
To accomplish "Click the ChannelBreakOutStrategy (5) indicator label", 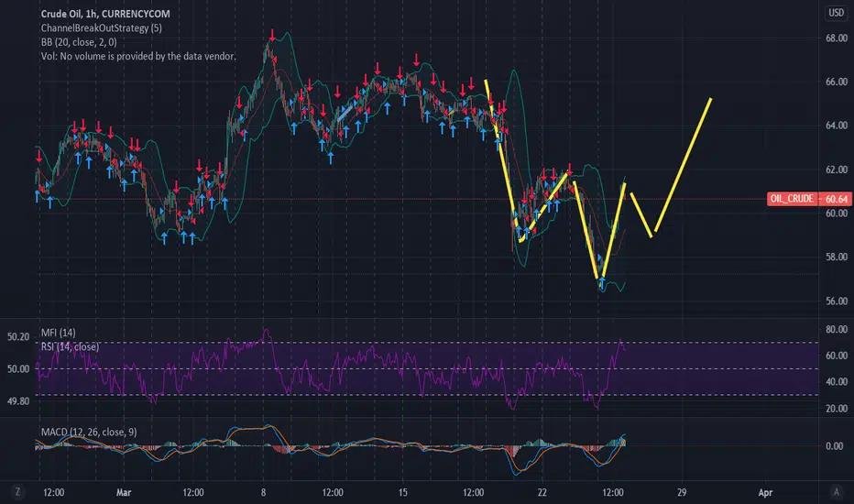I will pos(102,27).
